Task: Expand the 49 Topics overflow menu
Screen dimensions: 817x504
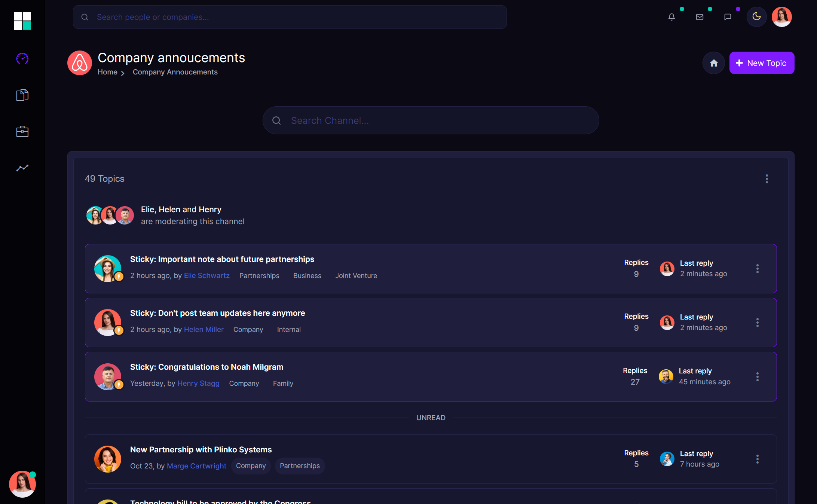Action: (767, 179)
